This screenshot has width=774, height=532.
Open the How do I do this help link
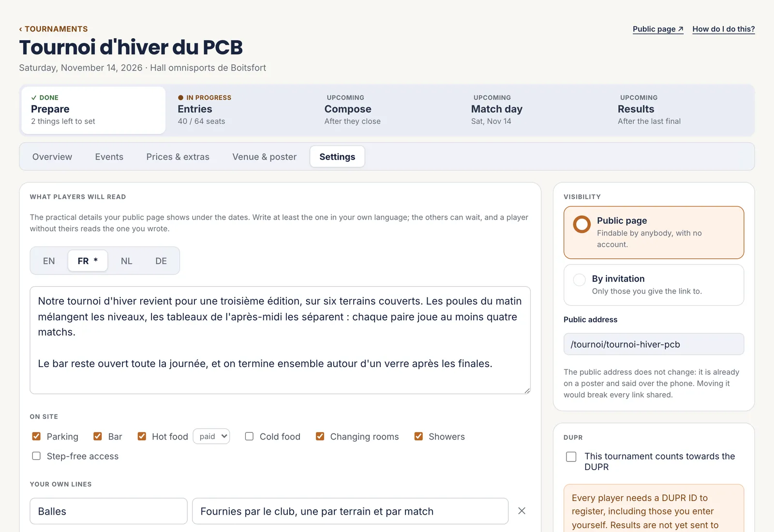point(723,29)
